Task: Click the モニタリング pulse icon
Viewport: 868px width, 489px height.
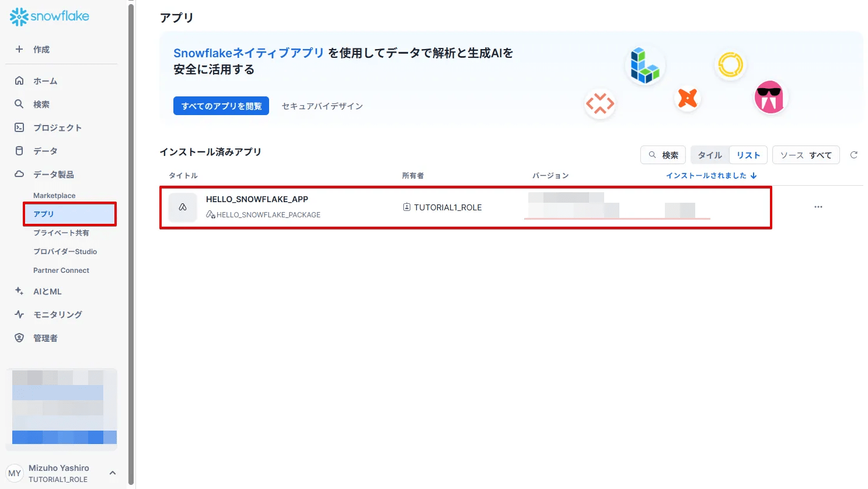Action: 19,314
